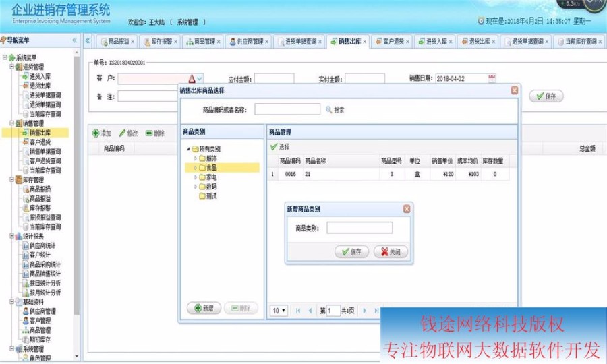Collapse the 导航菜单 side panel
The width and height of the screenshot is (607, 364).
[x=74, y=40]
